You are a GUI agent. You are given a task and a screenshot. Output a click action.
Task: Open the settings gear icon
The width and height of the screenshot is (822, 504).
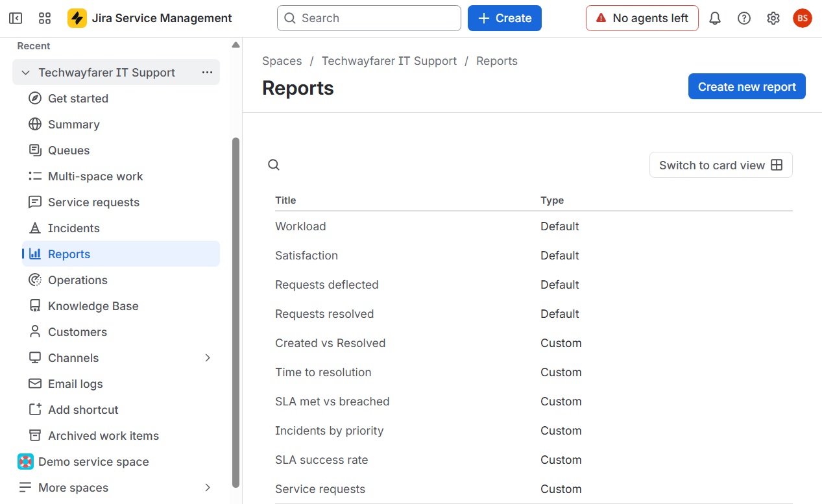(x=773, y=18)
